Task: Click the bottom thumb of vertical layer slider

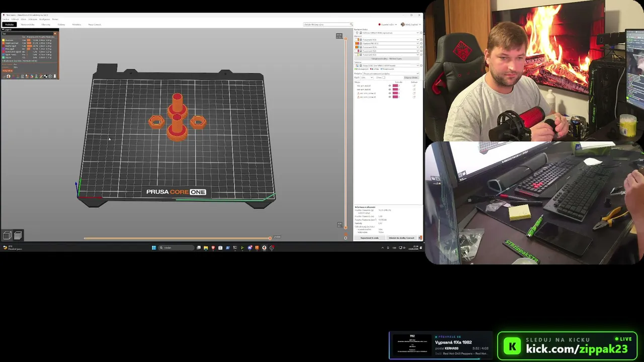Action: pos(345,227)
